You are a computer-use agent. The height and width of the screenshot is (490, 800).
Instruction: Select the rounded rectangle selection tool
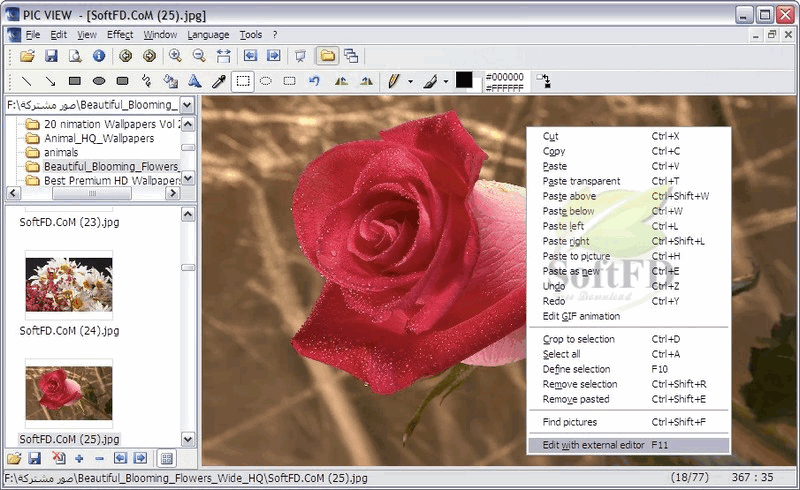coord(290,81)
